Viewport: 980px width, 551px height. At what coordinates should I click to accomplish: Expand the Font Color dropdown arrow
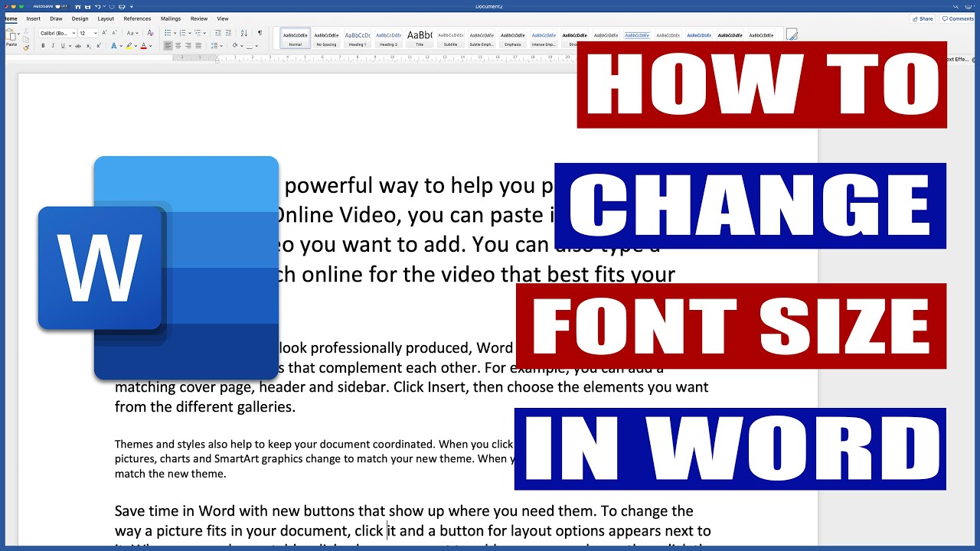(151, 45)
